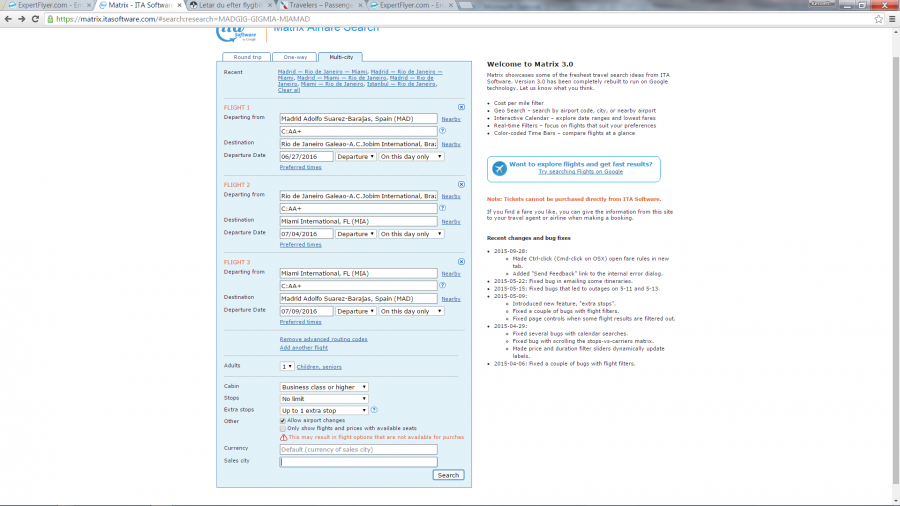Remove Flight 3 with its X icon

461,262
